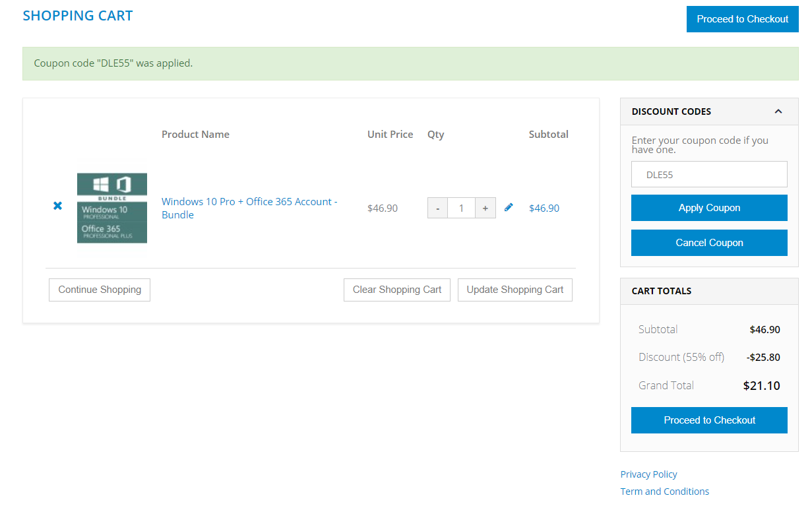Remove the bundle item with the X icon
The image size is (812, 508).
click(x=57, y=206)
